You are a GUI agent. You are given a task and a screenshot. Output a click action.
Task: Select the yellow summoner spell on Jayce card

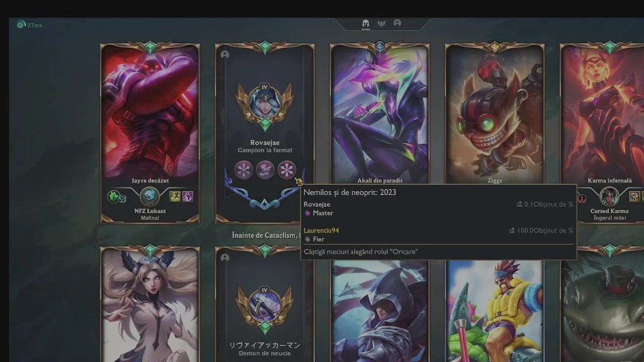(x=175, y=197)
